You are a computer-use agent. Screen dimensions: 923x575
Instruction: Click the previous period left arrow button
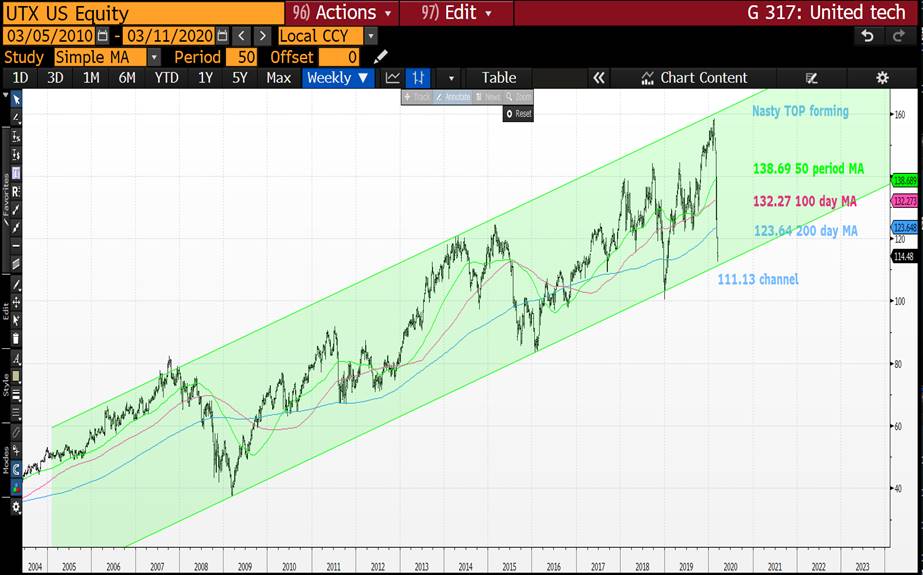pos(241,36)
